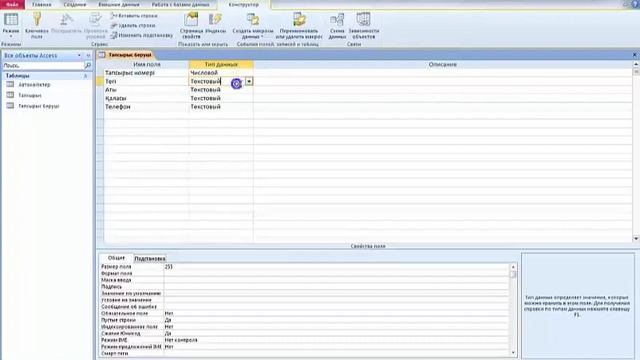Click the Формат поля property field
Viewport: 640px width, 360px height.
coord(336,273)
